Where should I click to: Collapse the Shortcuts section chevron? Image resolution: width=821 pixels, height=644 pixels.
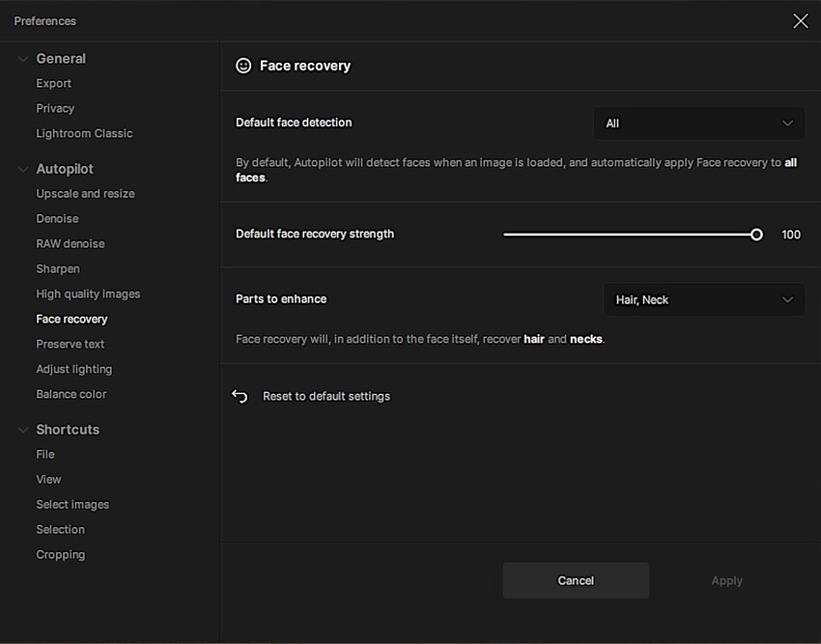coord(22,430)
